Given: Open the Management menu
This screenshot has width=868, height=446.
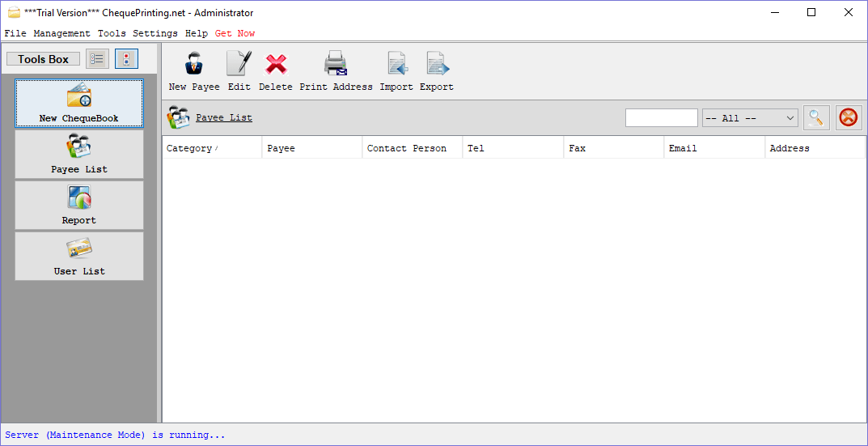Looking at the screenshot, I should (62, 33).
